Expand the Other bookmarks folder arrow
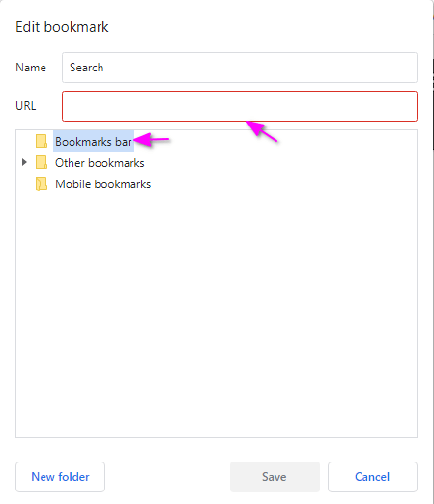This screenshot has width=434, height=504. click(24, 162)
